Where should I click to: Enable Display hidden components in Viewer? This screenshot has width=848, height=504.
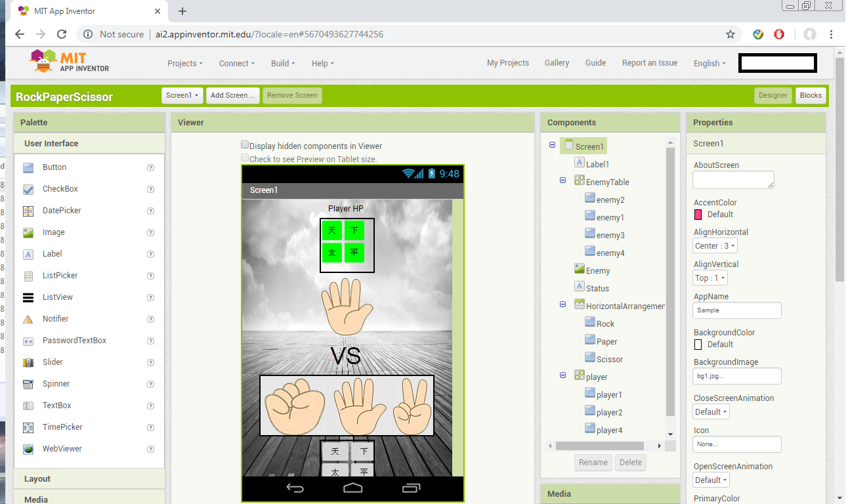pos(245,146)
